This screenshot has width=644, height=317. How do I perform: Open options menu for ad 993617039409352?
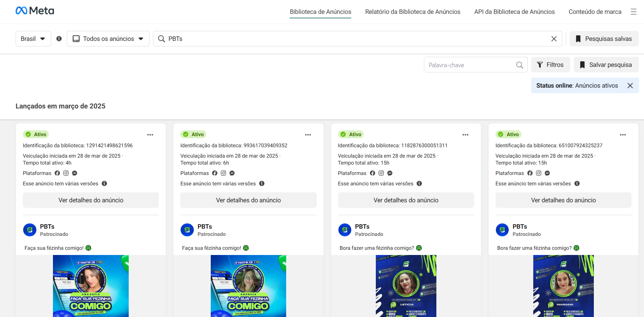[308, 135]
